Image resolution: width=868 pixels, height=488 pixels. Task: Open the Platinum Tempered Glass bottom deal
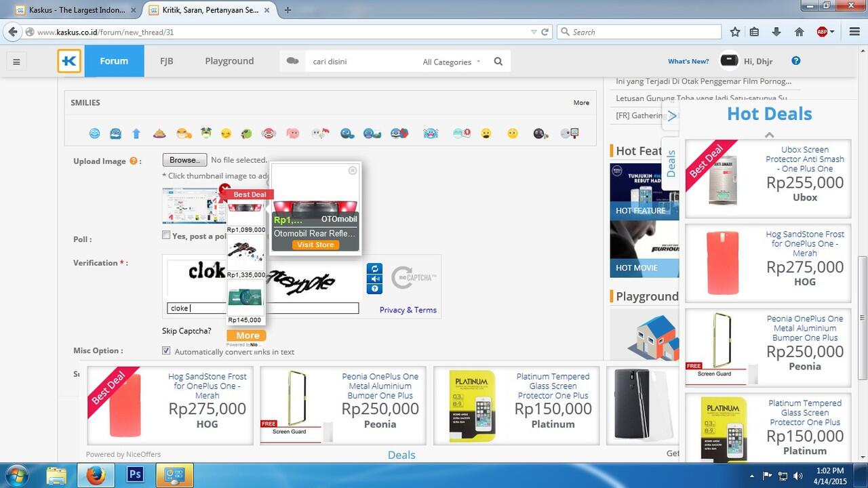(517, 405)
